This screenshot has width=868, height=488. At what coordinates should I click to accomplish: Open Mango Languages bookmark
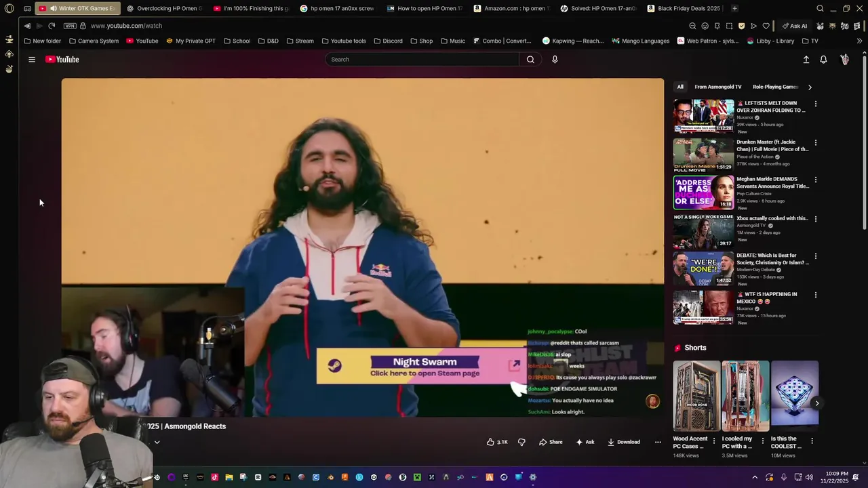click(641, 41)
